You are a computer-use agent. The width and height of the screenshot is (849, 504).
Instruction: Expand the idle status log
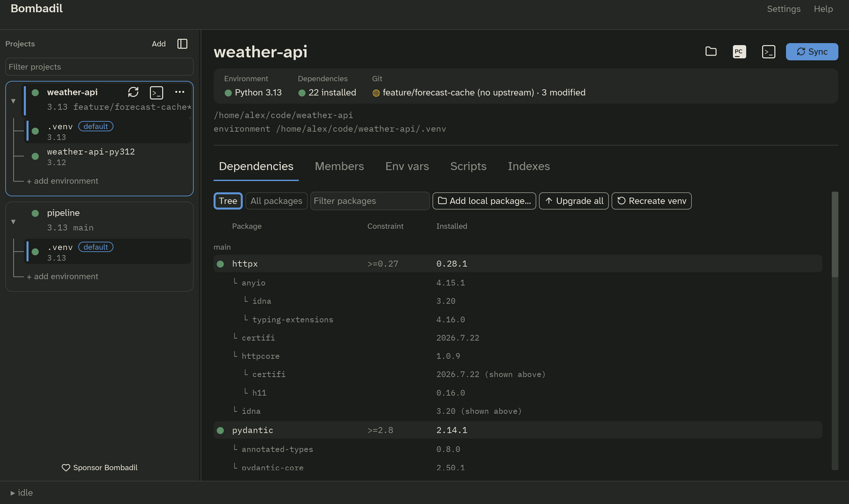click(x=22, y=493)
